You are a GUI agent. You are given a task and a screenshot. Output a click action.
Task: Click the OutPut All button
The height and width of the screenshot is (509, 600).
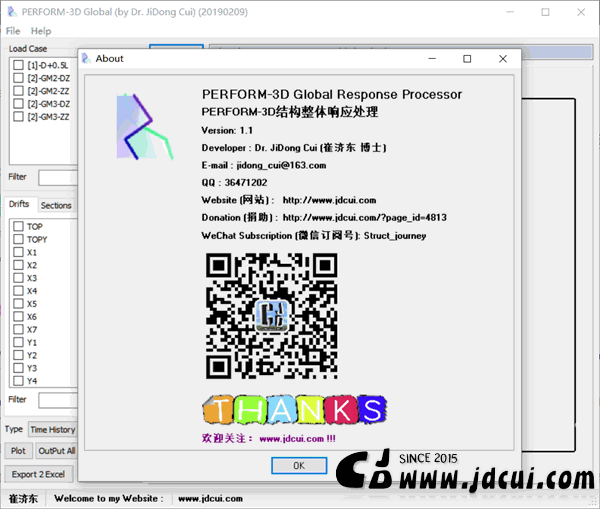pyautogui.click(x=56, y=451)
